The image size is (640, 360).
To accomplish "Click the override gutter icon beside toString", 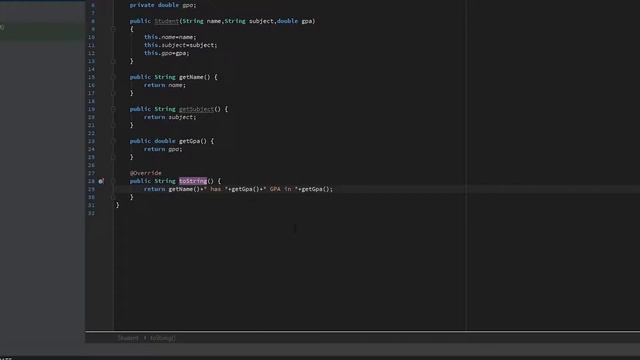I will [x=101, y=181].
